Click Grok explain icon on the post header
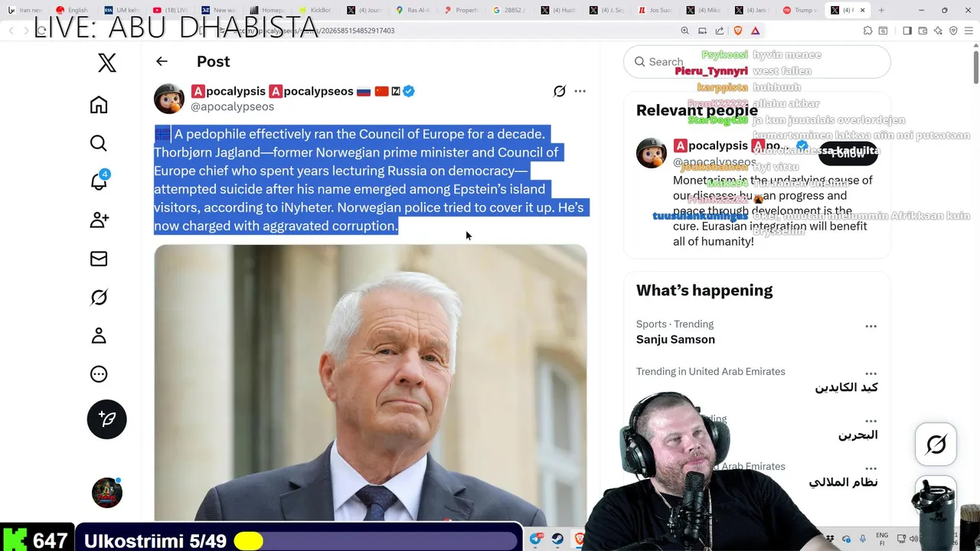 pos(560,91)
